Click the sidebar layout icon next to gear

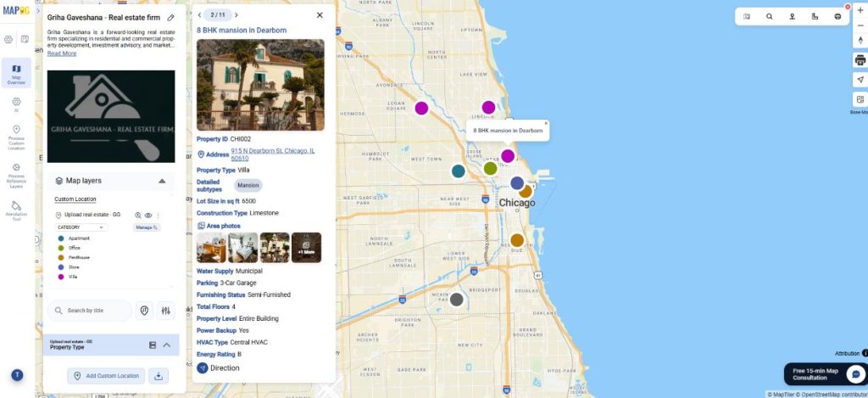[25, 39]
